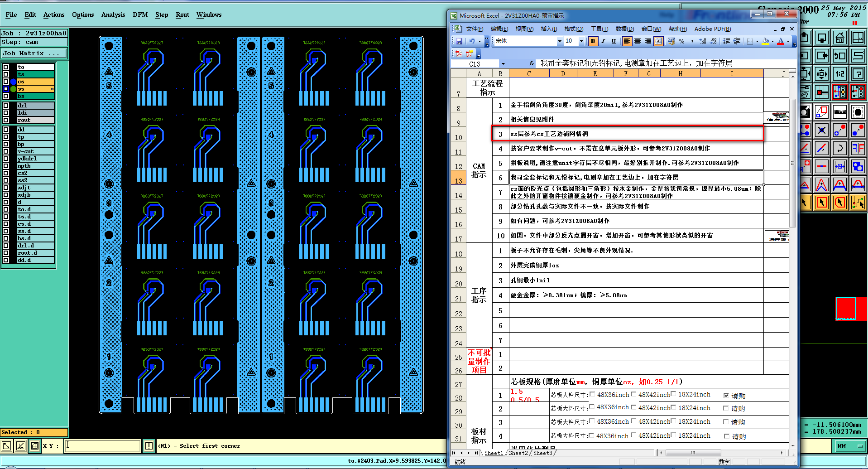The width and height of the screenshot is (868, 469).
Task: Toggle Bold in Excel toolbar
Action: (593, 41)
